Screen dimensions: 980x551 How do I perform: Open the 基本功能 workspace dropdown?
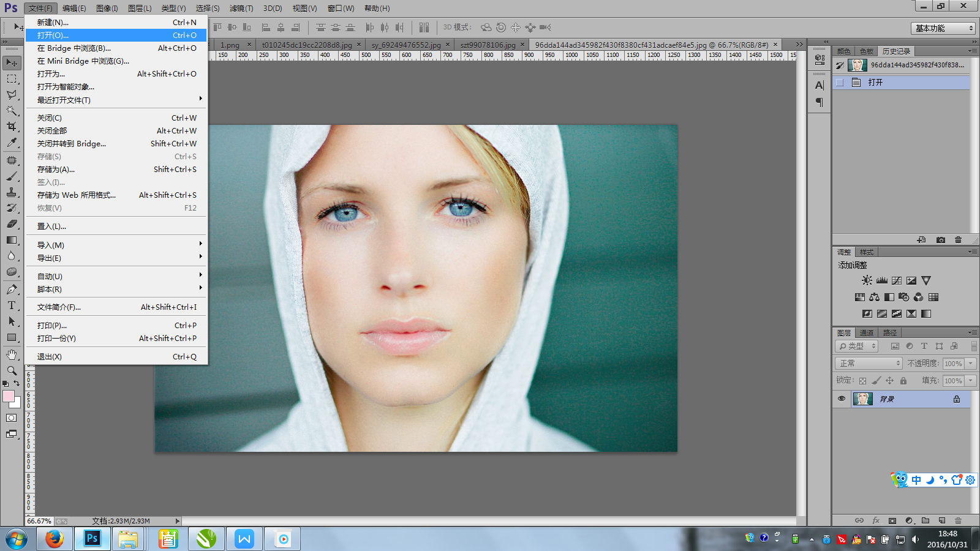point(943,28)
